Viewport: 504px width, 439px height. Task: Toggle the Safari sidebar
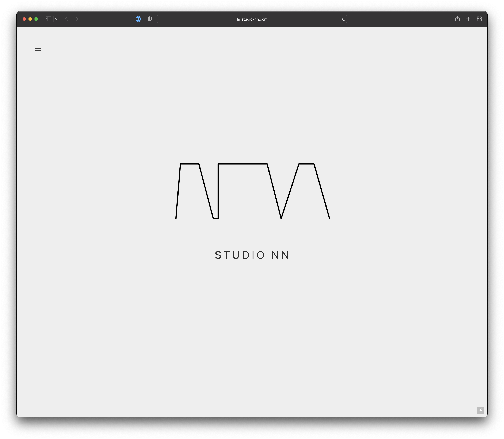coord(49,19)
